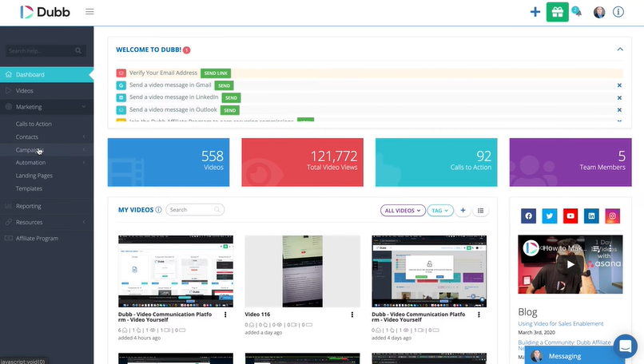Open the 92 Calls to Action card
Viewport: 644px width, 364px height.
(x=436, y=162)
